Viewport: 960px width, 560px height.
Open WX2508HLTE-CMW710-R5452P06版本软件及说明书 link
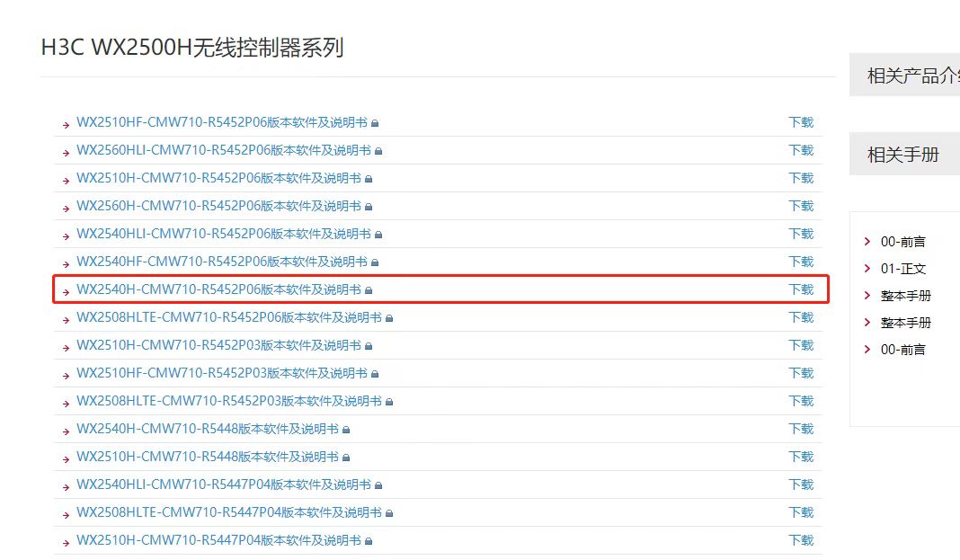pyautogui.click(x=229, y=317)
